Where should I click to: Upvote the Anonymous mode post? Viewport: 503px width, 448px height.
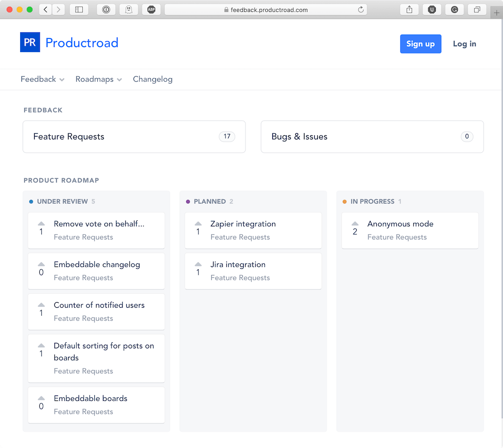pos(355,224)
